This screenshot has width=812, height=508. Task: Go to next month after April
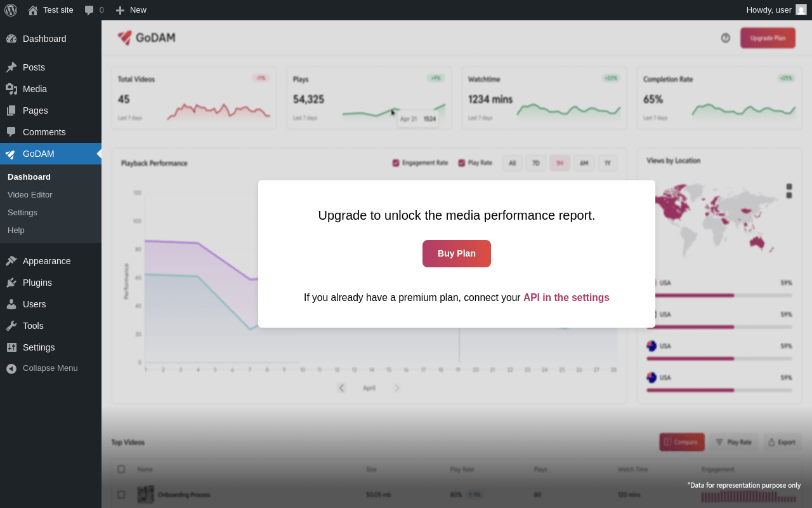396,387
